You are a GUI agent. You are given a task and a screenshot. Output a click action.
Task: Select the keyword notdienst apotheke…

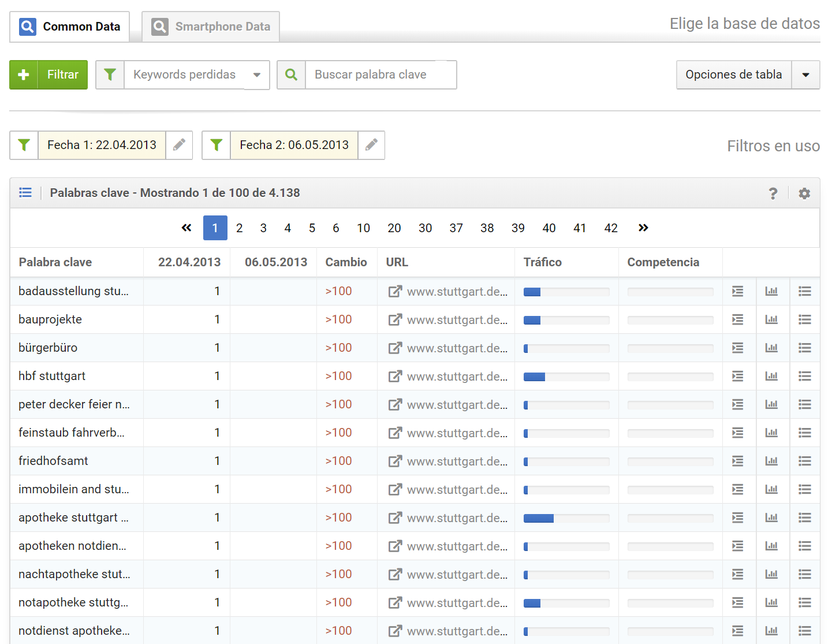[x=74, y=631]
